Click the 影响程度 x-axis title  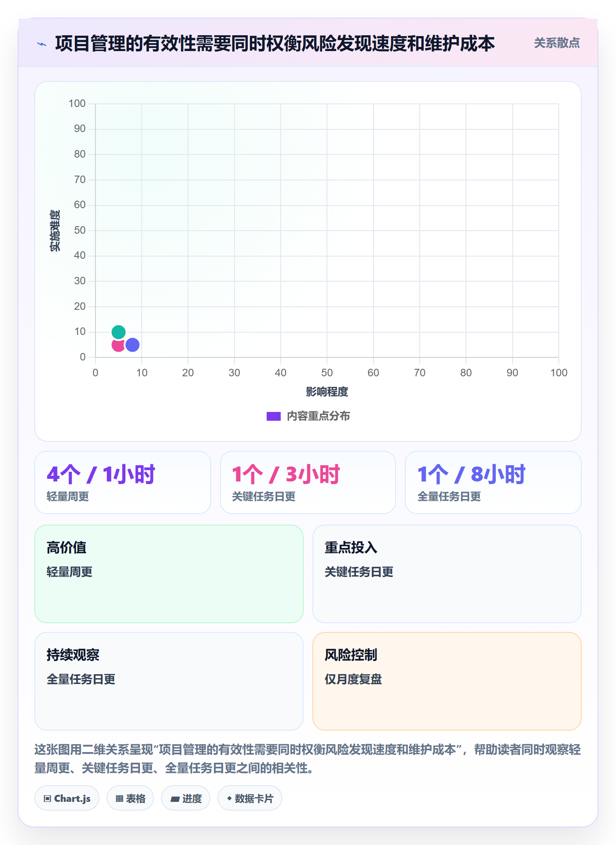(327, 392)
